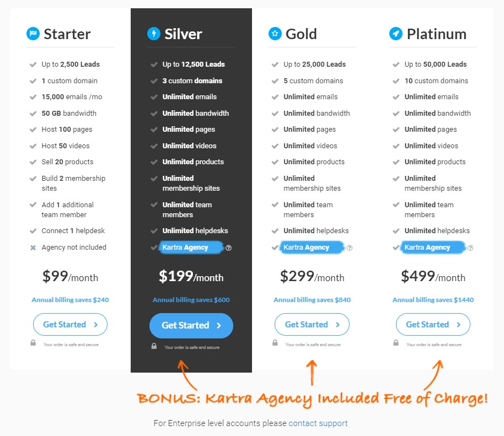Screen dimensions: 504x436
Task: Click the help icon beside Gold Kartra Agency
Action: point(350,247)
